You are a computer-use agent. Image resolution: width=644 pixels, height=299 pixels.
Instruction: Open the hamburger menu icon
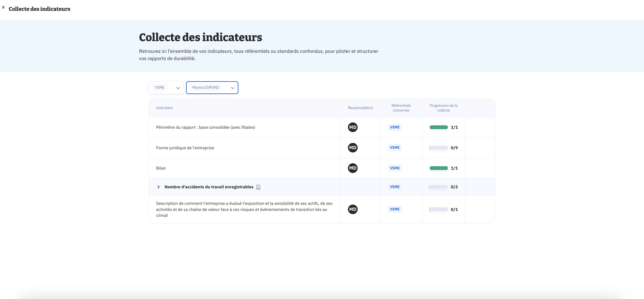point(3,7)
